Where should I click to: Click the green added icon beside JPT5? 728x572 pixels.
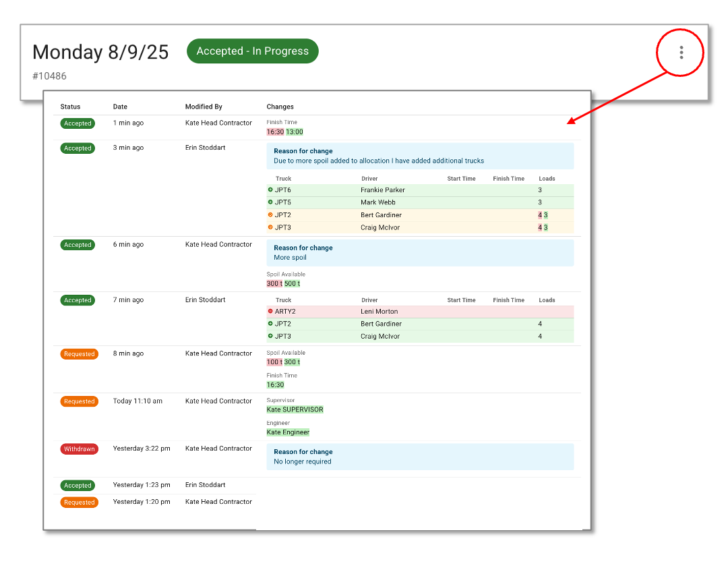270,202
